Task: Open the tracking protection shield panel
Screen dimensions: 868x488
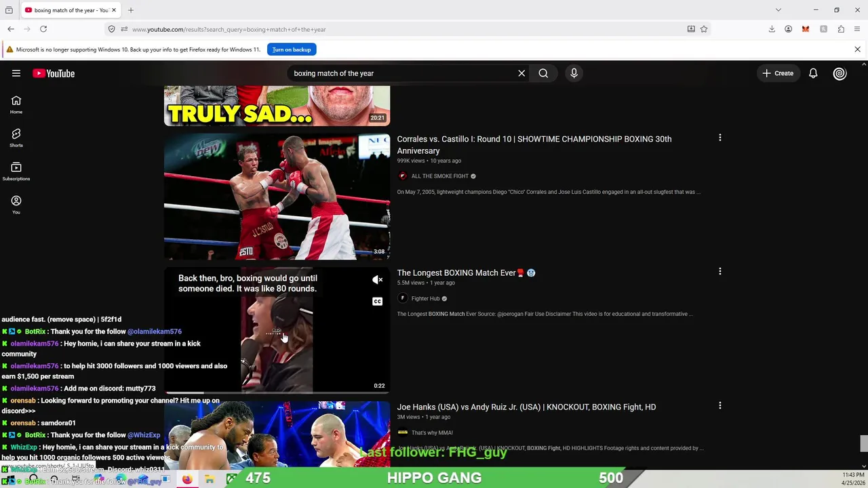Action: click(112, 29)
